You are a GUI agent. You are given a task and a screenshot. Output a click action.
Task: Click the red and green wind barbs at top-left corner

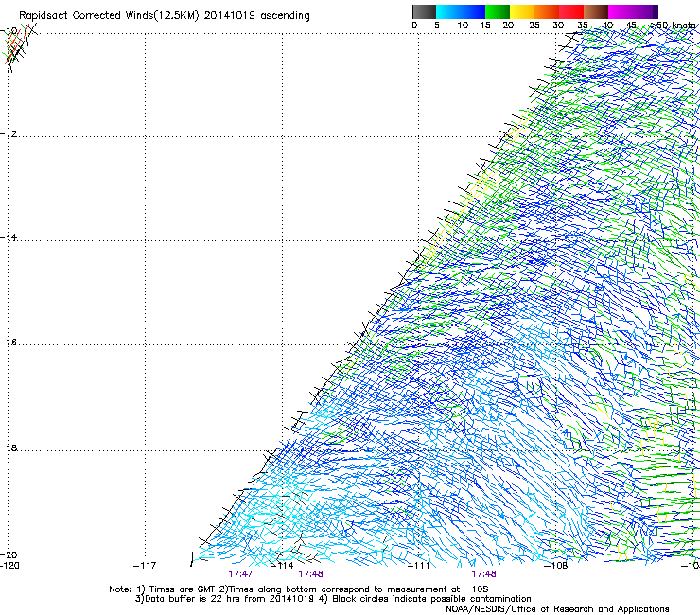19,47
